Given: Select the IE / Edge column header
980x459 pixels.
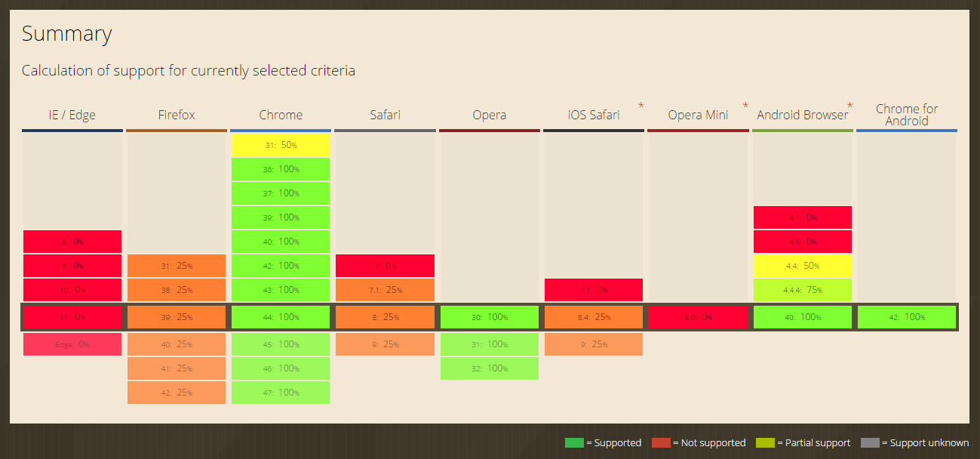Looking at the screenshot, I should pyautogui.click(x=72, y=115).
